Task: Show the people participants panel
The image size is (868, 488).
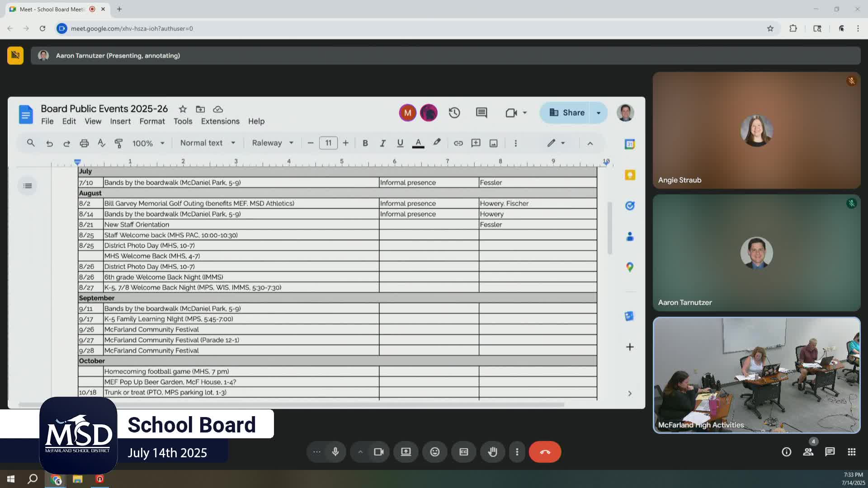Action: point(808,452)
